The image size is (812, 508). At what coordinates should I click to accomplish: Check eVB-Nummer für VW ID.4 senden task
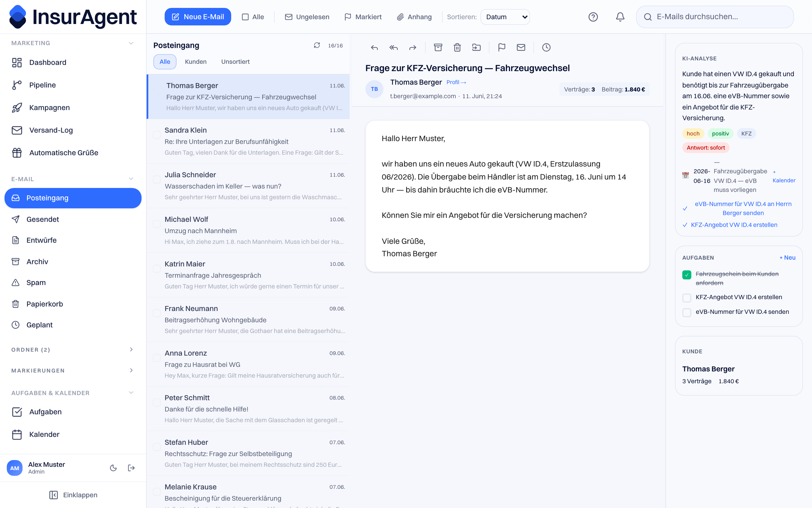click(687, 312)
